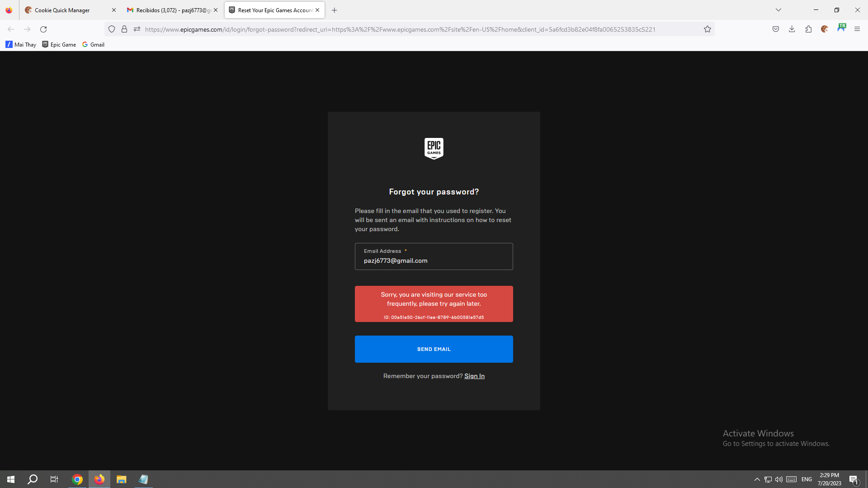The width and height of the screenshot is (868, 488).
Task: Reload the current page
Action: pos(43,29)
